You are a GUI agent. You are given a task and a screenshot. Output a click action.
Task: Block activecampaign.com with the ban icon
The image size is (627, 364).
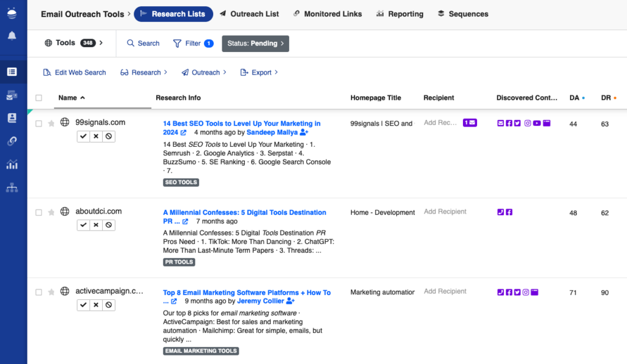[108, 305]
